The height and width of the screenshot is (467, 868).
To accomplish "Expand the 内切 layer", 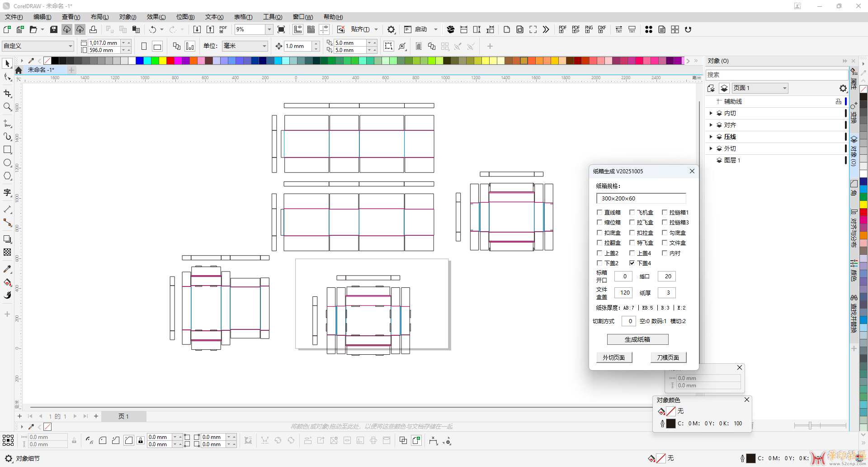I will (711, 113).
